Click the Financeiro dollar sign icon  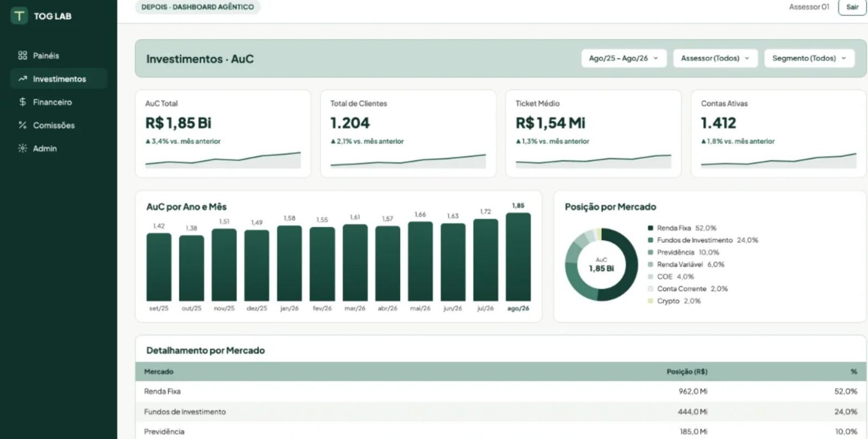point(22,102)
